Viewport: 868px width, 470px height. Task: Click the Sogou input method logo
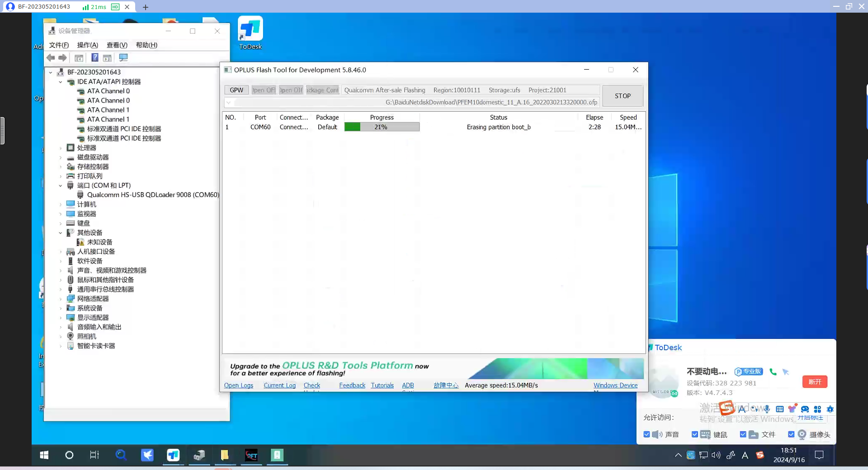click(727, 408)
